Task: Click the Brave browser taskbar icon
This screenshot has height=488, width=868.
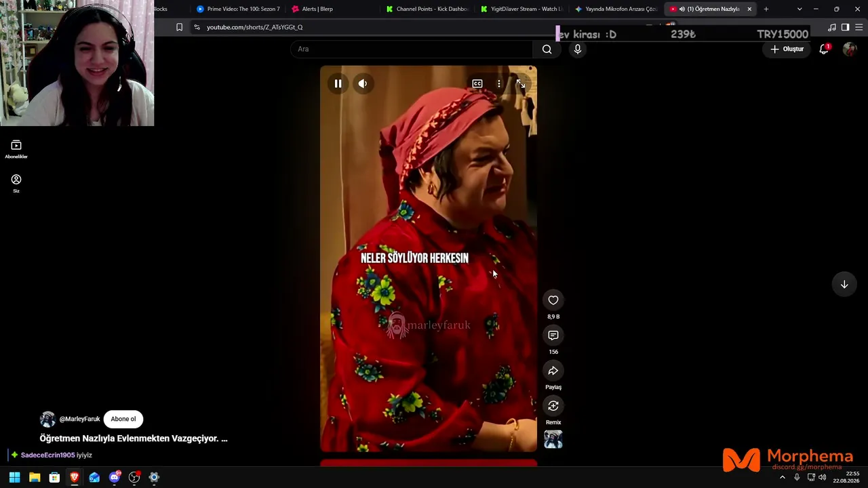Action: pyautogui.click(x=75, y=477)
